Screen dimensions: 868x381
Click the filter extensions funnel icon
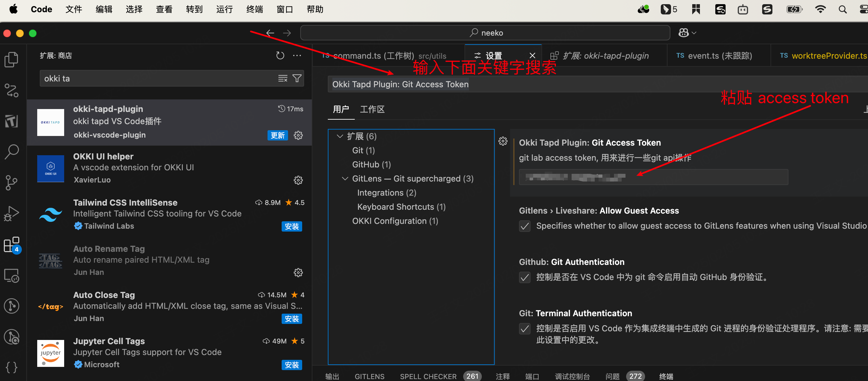(297, 79)
